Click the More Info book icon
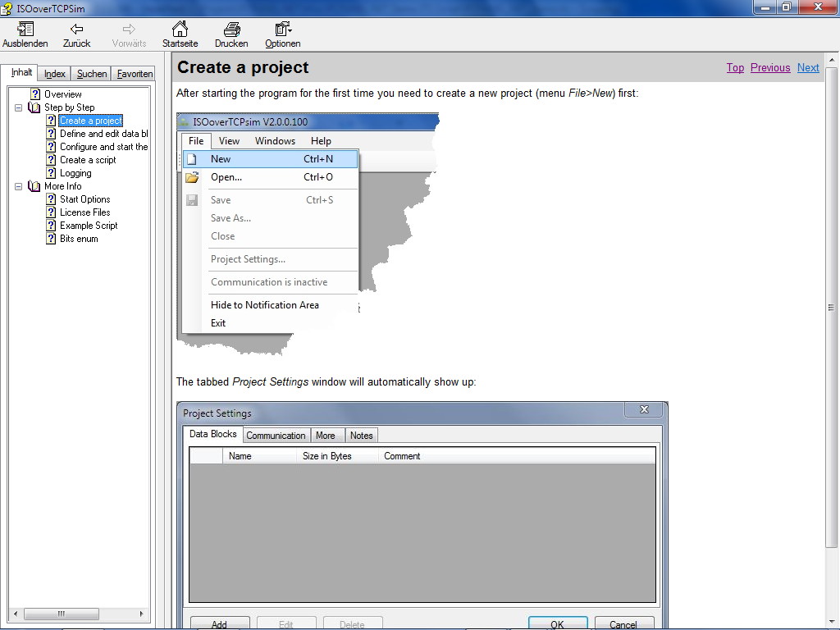The width and height of the screenshot is (840, 630). point(34,186)
